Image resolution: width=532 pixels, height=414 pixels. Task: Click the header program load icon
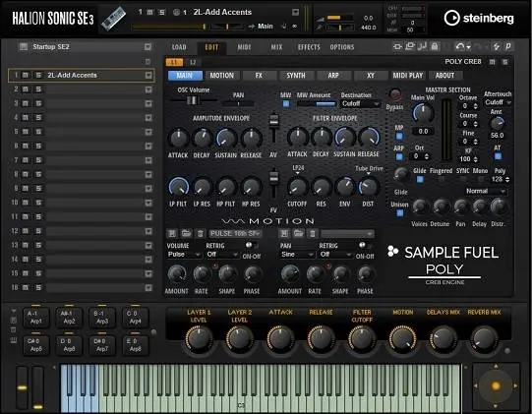point(296,12)
